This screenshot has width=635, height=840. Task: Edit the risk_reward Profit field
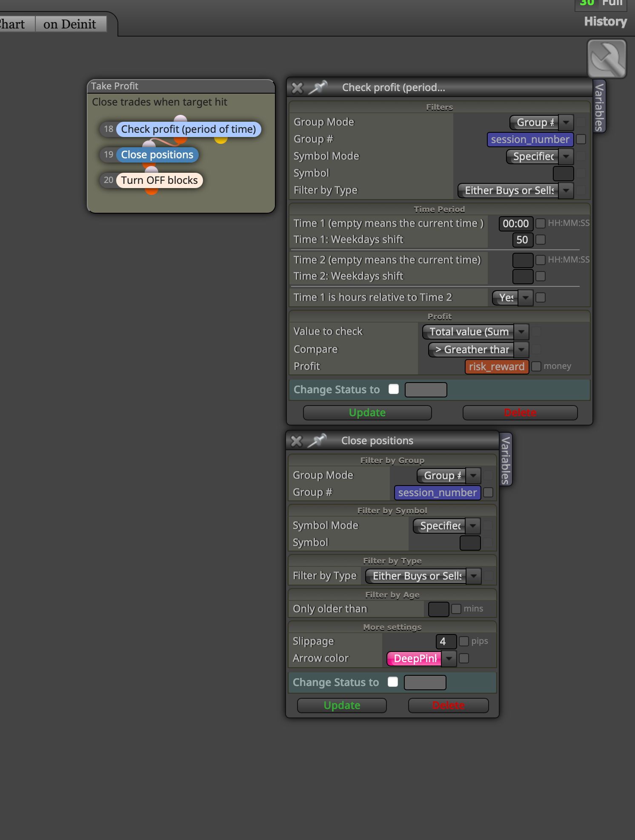(x=497, y=367)
